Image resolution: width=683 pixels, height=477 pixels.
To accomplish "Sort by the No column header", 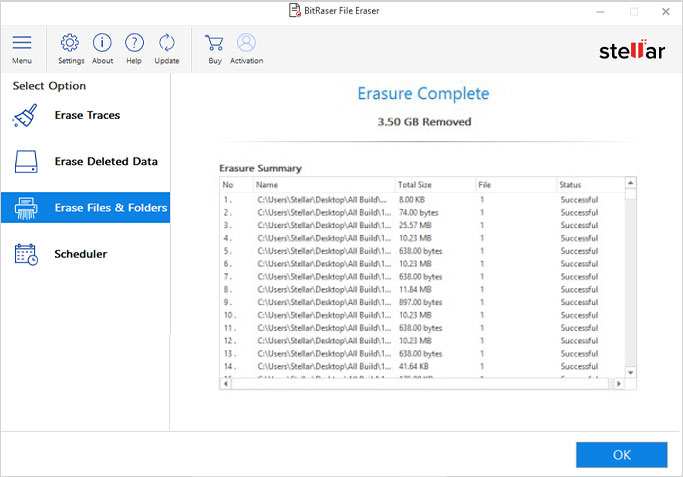I will 236,185.
